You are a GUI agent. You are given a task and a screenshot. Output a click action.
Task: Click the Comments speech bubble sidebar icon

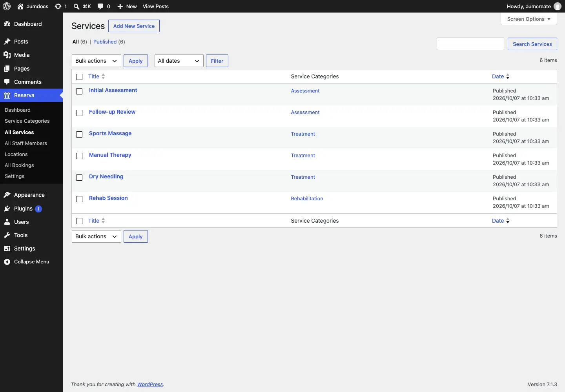(x=7, y=82)
